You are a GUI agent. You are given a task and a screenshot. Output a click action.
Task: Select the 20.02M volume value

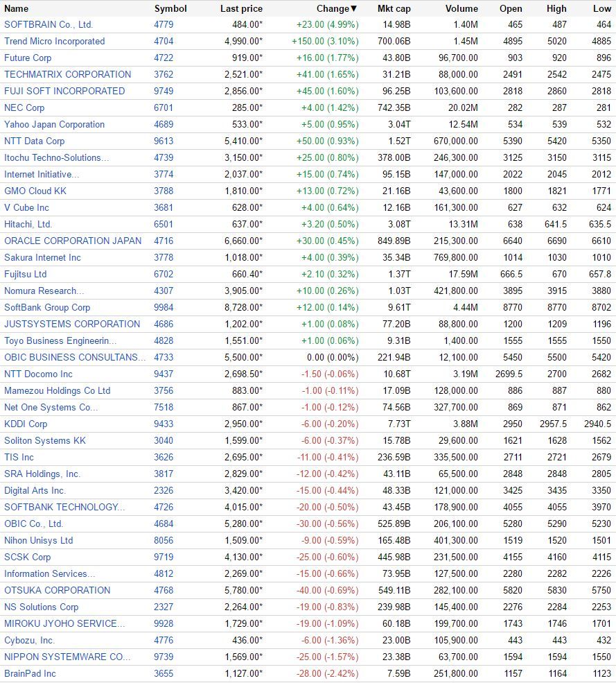[x=463, y=107]
